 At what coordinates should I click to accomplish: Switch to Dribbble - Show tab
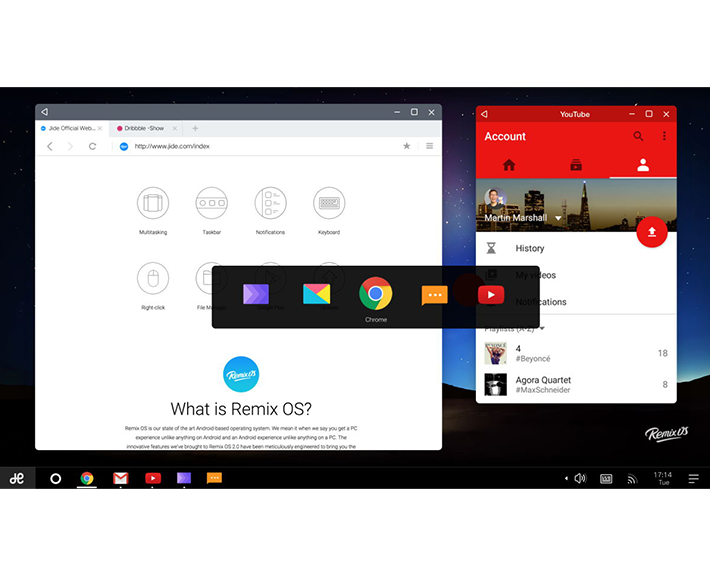pos(145,129)
